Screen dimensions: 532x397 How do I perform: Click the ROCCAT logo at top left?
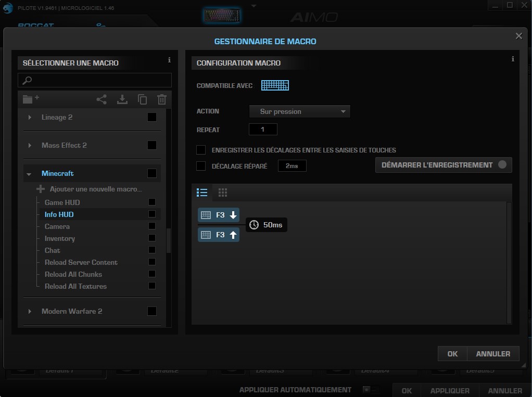tap(35, 24)
